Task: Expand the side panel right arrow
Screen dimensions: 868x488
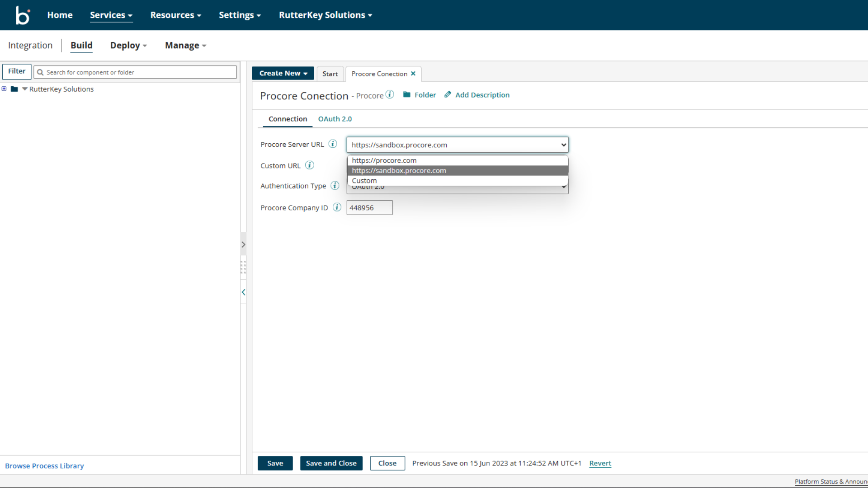Action: pos(243,244)
